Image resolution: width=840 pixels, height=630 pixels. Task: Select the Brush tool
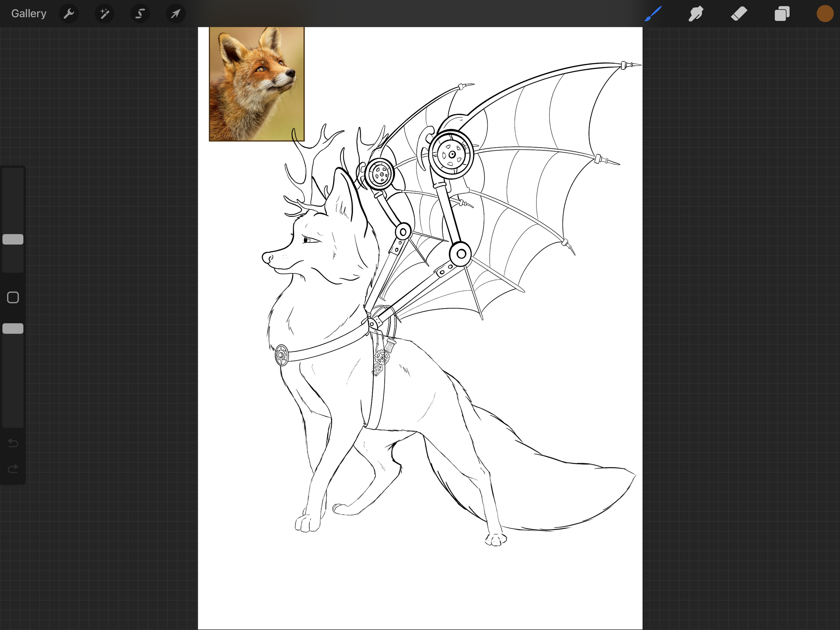coord(653,14)
